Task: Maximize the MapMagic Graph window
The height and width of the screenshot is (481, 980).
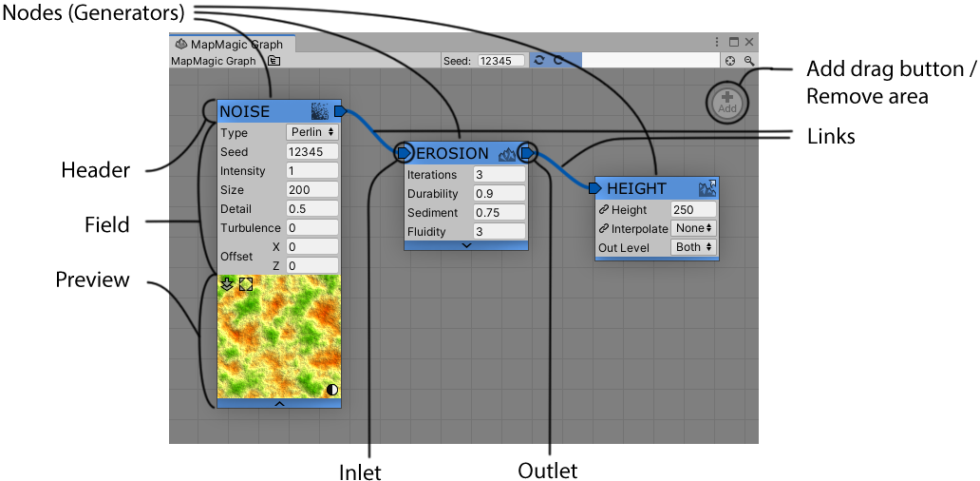Action: [734, 43]
